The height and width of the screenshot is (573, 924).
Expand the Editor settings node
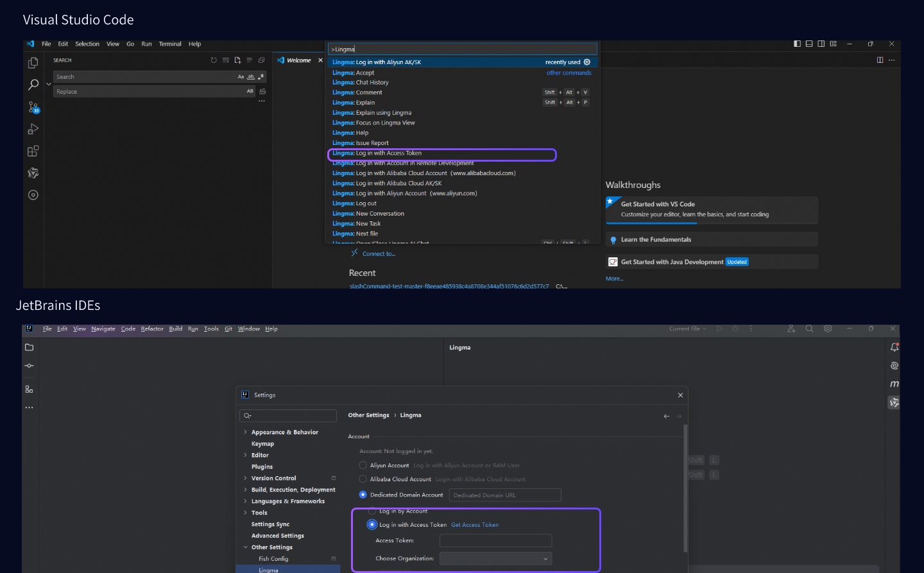tap(245, 456)
